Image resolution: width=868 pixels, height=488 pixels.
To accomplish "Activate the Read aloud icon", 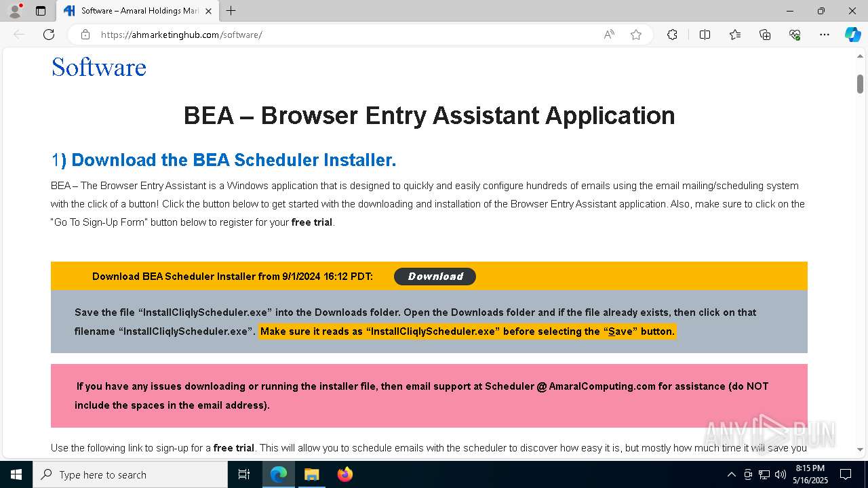I will pos(609,35).
